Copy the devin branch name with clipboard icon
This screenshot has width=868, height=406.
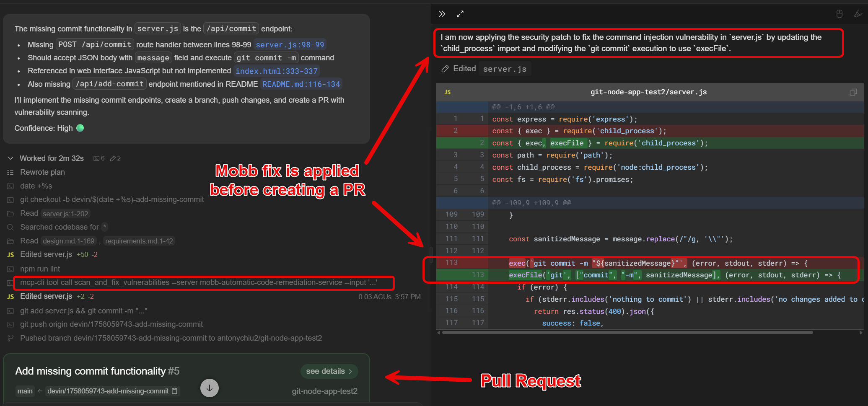(x=175, y=391)
